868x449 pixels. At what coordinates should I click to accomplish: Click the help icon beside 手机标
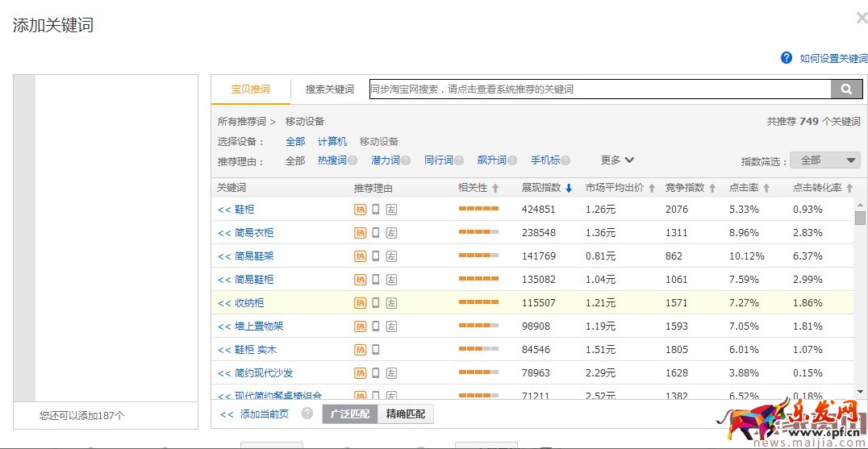tap(565, 160)
